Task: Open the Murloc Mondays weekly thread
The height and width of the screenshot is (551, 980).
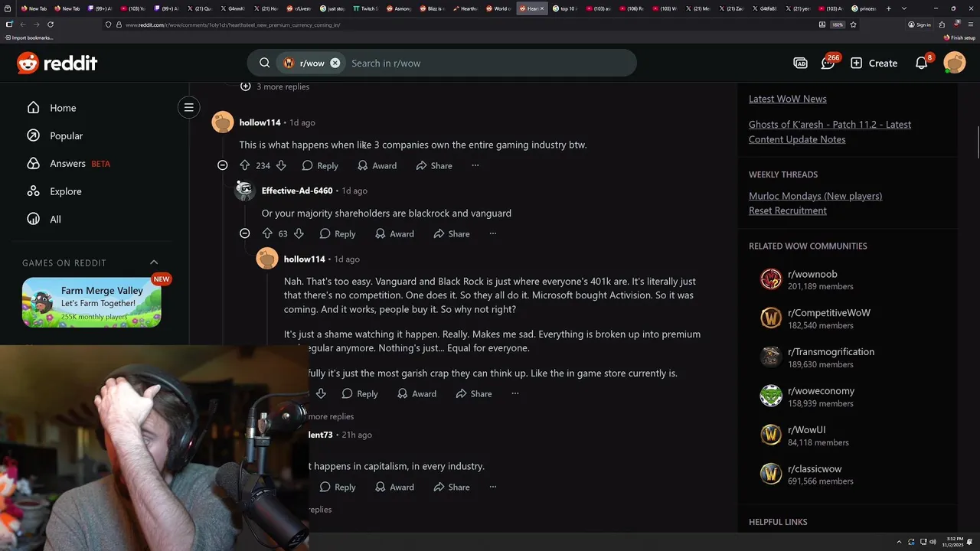Action: 815,196
